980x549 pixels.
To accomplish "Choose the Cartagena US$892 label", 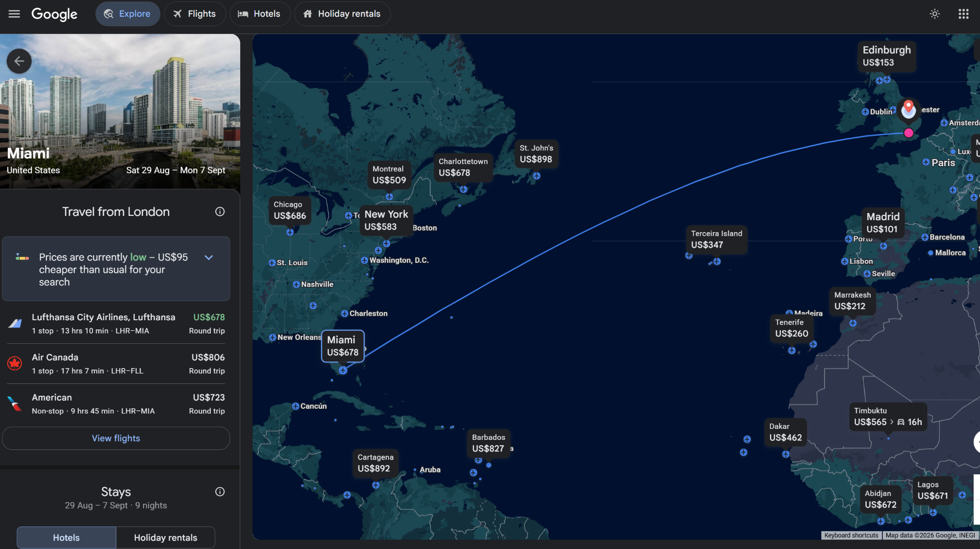I will click(x=375, y=463).
